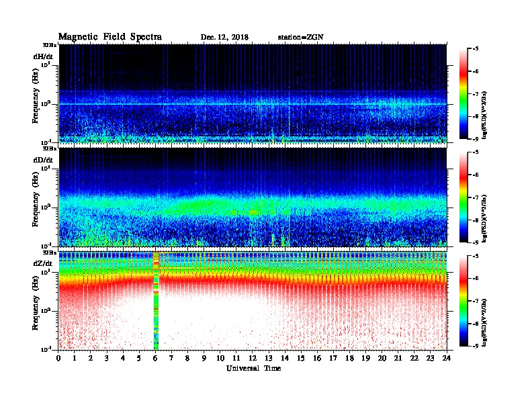Click the middle panel's color scale bar
This screenshot has height=411, width=532.
click(x=463, y=197)
